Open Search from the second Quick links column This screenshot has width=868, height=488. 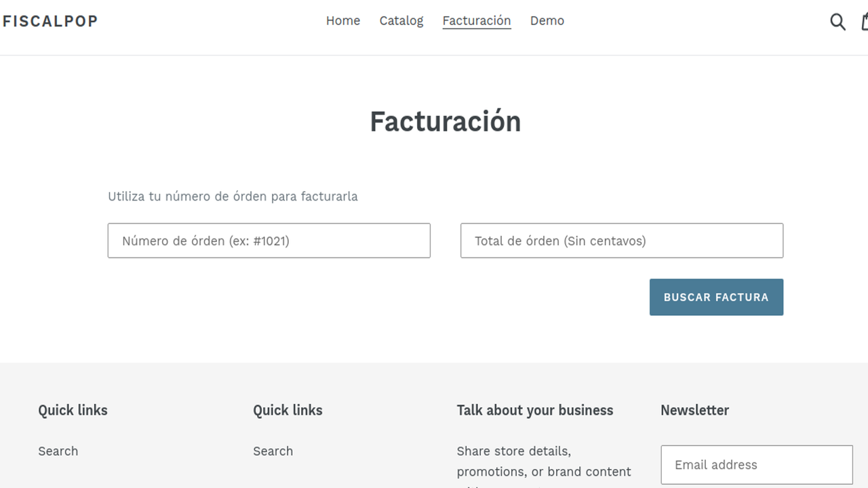click(273, 451)
